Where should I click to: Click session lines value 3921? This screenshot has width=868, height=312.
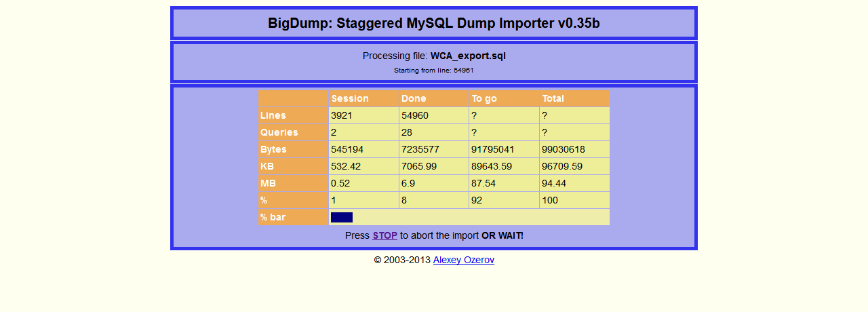coord(342,115)
